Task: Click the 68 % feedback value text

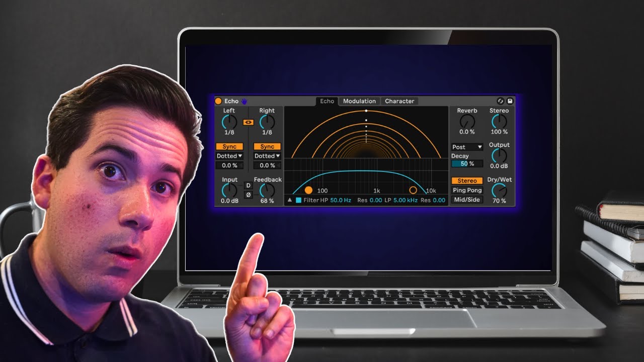Action: (x=267, y=201)
